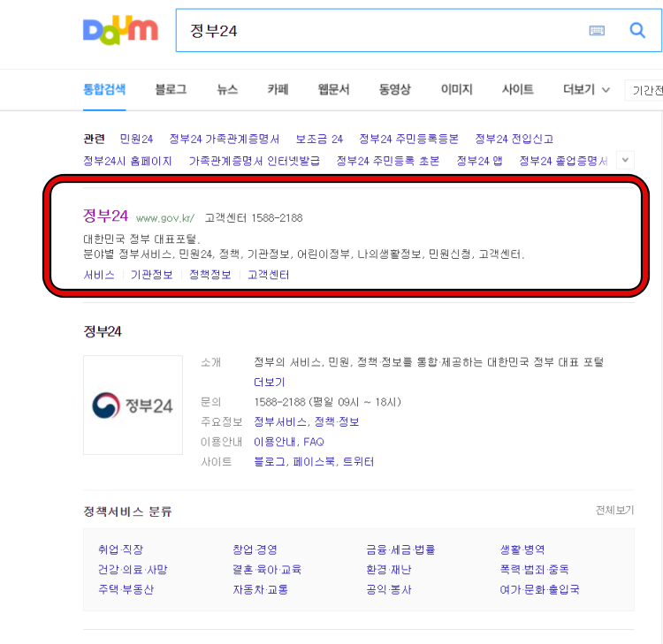Viewport: 663px width, 644px height.
Task: Open the 웹문서 tab
Action: 333,89
